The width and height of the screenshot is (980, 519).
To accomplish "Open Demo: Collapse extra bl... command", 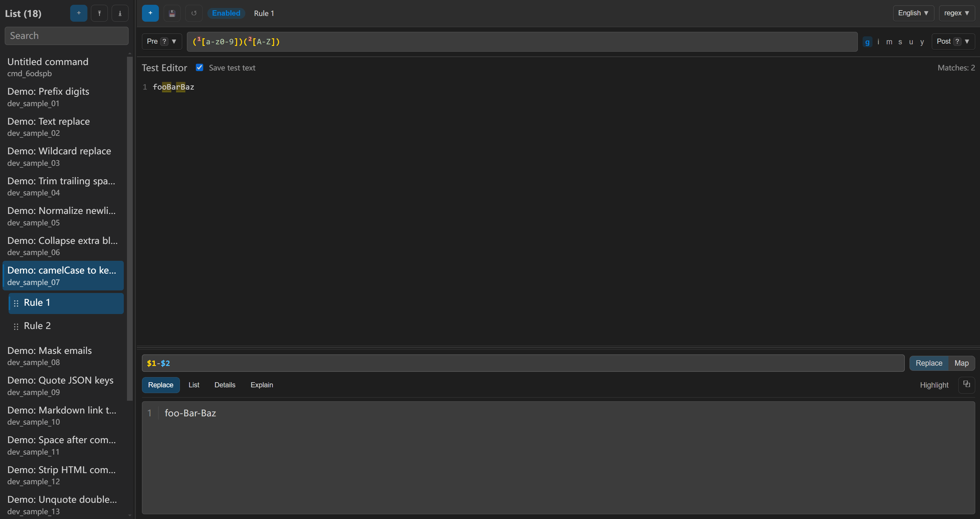I will pos(63,246).
